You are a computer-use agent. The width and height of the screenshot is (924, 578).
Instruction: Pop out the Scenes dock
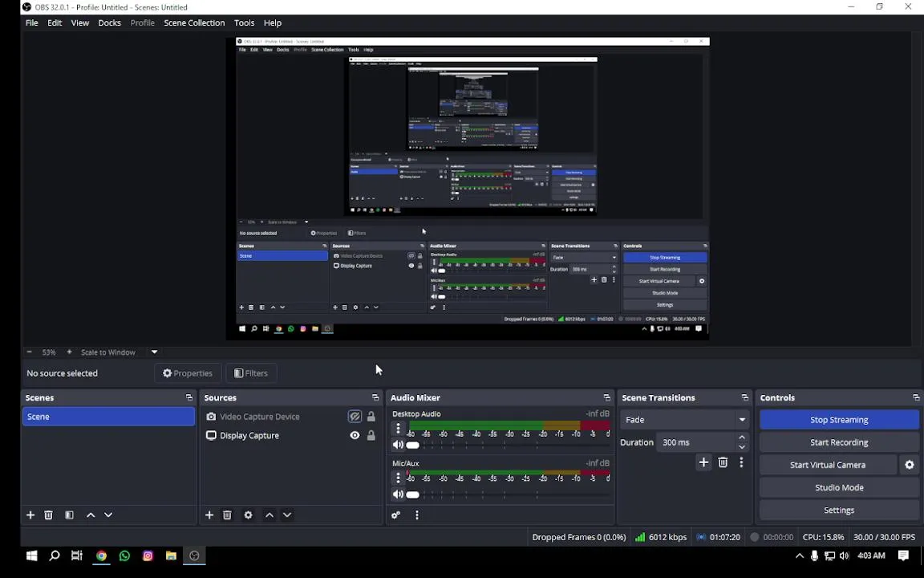189,397
